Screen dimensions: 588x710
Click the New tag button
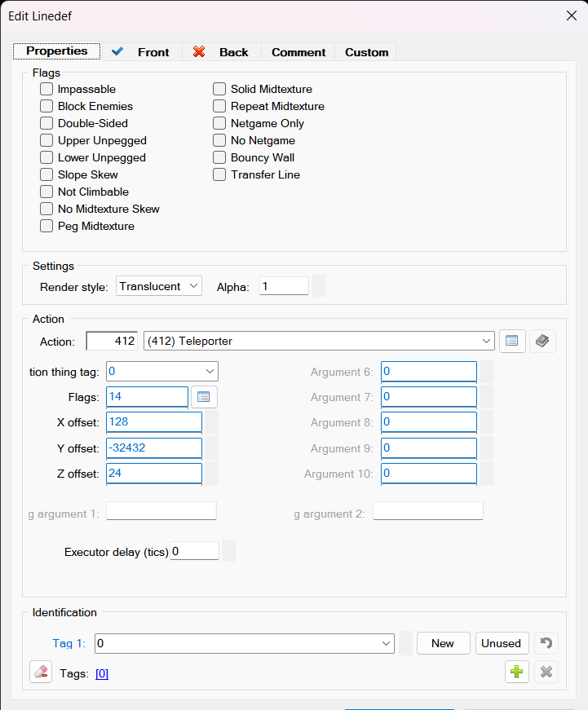[x=443, y=643]
